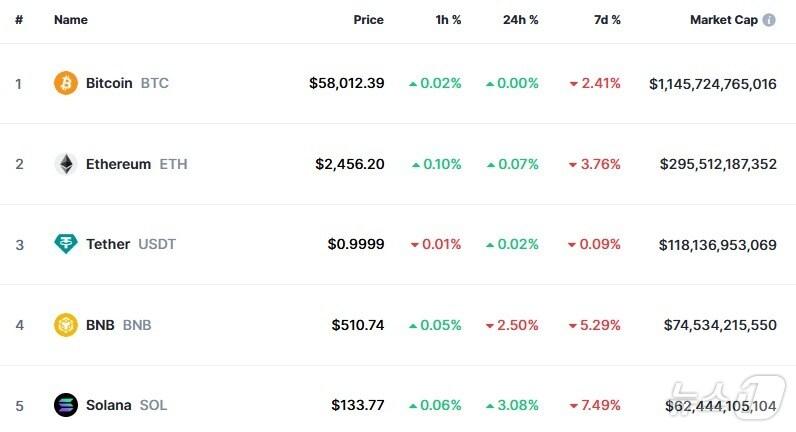Click the Tether logo icon
This screenshot has height=432, width=796.
pyautogui.click(x=65, y=244)
